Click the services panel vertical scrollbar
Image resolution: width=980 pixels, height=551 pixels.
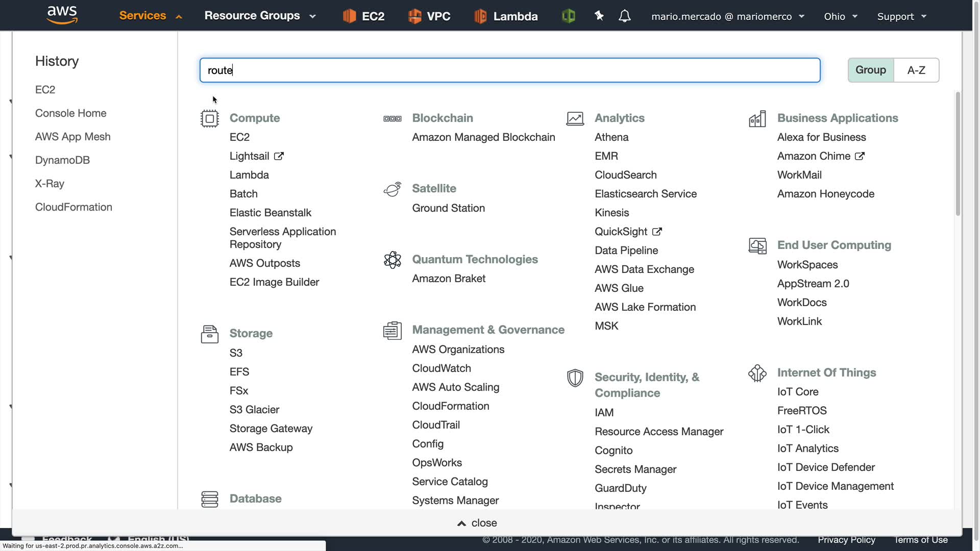pos(958,153)
